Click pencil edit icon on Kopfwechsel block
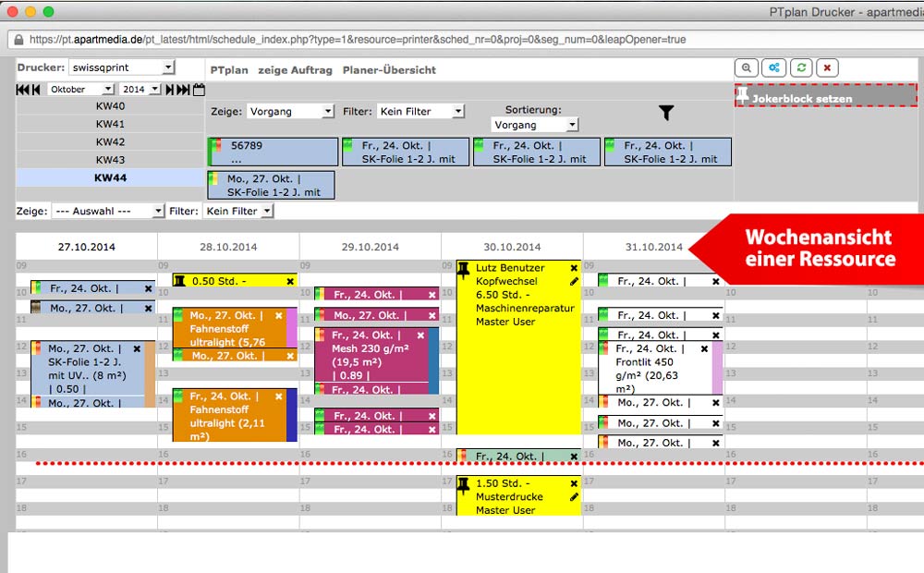This screenshot has height=573, width=924. point(574,281)
